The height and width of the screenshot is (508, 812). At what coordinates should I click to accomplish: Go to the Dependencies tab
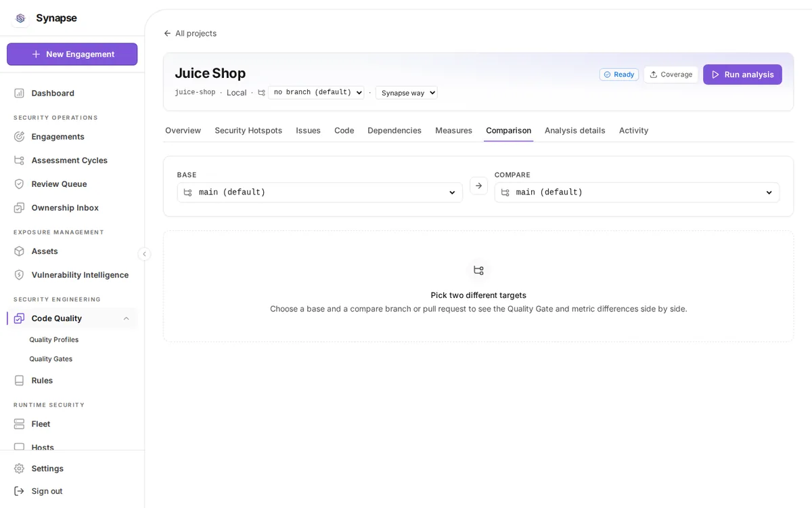click(394, 130)
